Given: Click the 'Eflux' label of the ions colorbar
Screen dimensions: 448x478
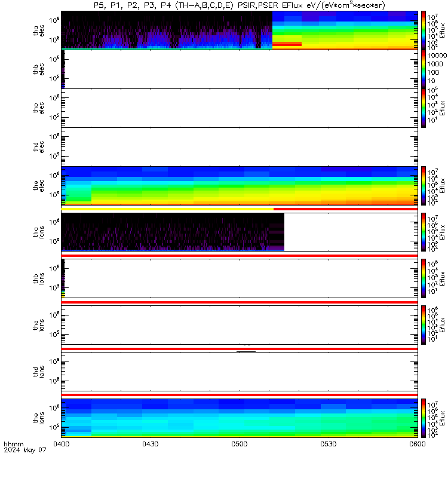Looking at the screenshot, I should [x=442, y=418].
